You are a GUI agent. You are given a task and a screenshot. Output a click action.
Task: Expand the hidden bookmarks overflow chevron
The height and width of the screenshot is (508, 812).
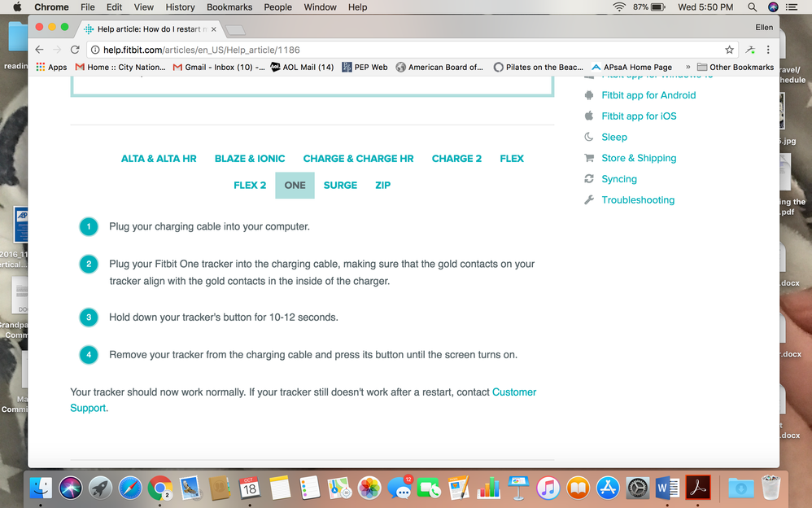tap(688, 68)
